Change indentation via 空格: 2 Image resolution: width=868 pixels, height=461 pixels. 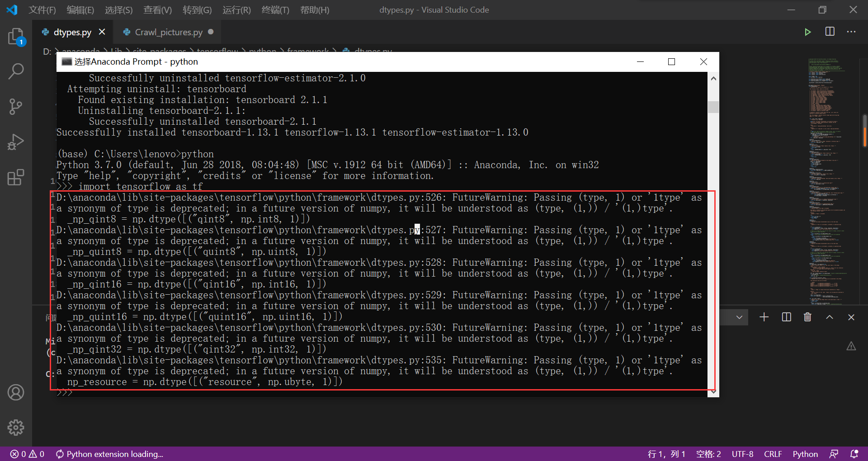708,454
